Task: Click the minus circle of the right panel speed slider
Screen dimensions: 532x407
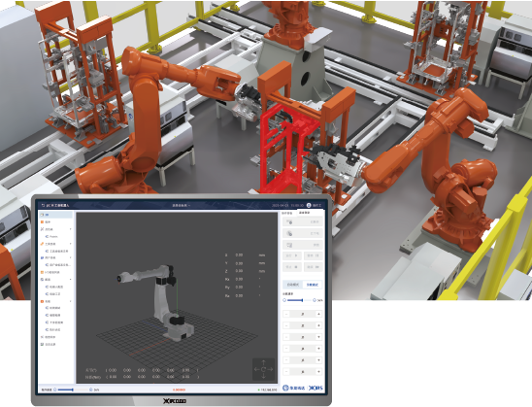Action: pos(284,300)
